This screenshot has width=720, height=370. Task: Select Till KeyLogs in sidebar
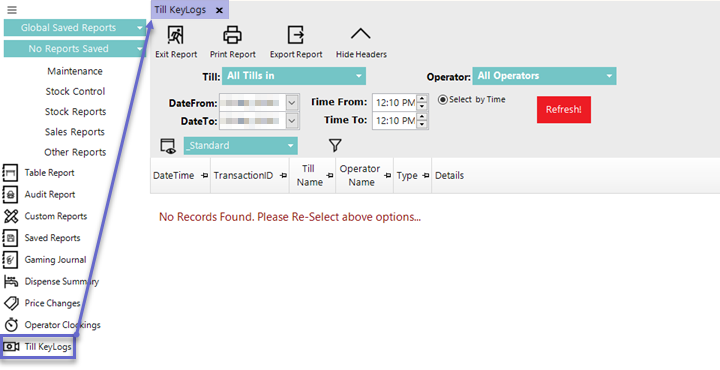click(38, 347)
